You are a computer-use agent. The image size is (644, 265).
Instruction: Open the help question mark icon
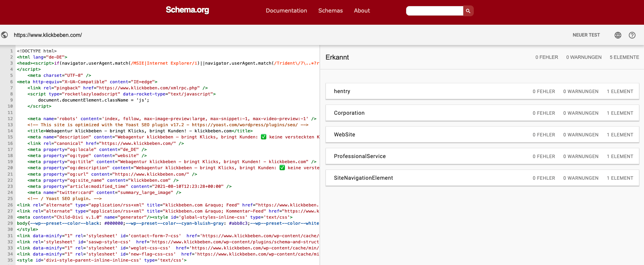(x=632, y=35)
